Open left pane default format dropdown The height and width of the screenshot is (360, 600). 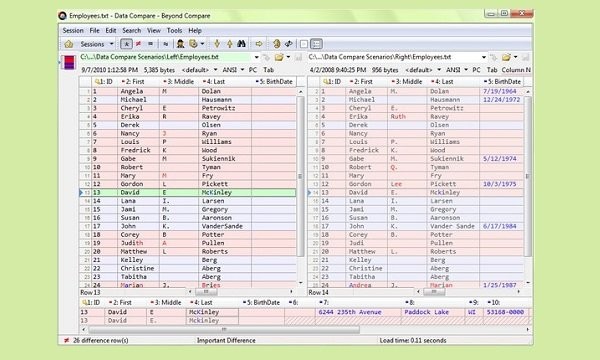click(199, 70)
